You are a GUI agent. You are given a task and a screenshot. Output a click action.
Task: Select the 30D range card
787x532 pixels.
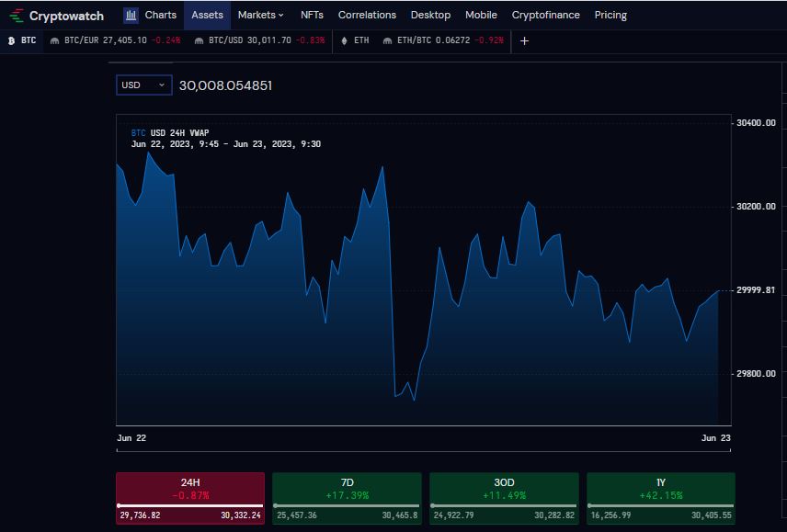click(x=504, y=498)
